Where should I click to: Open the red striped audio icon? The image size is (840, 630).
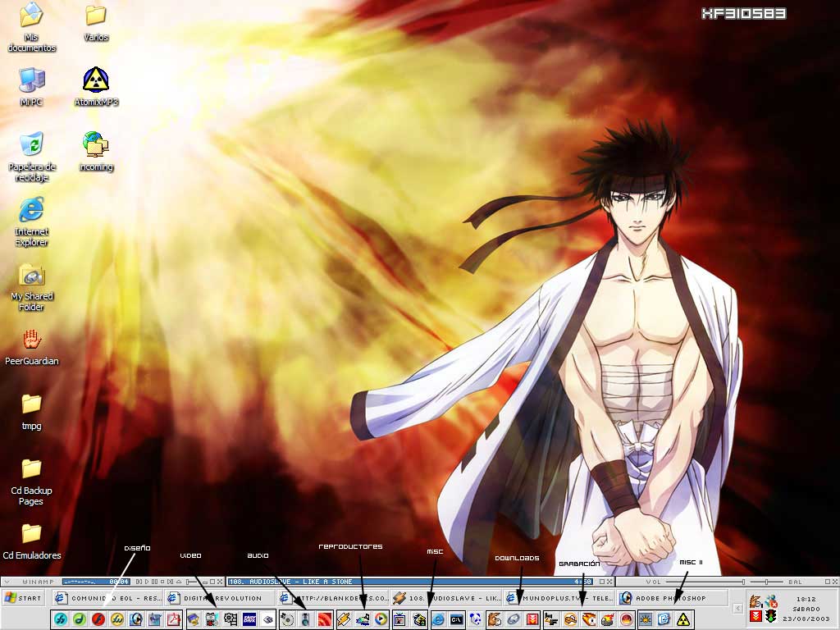coord(325,619)
